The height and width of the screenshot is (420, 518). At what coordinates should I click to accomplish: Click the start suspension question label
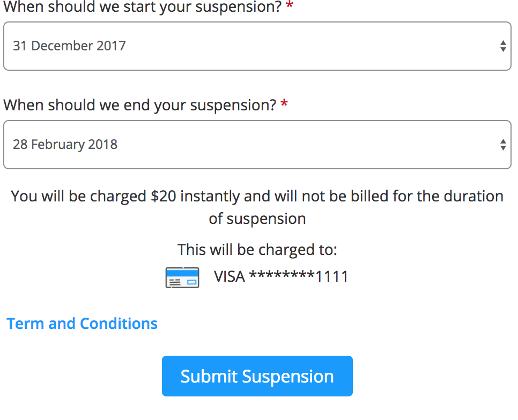(142, 7)
